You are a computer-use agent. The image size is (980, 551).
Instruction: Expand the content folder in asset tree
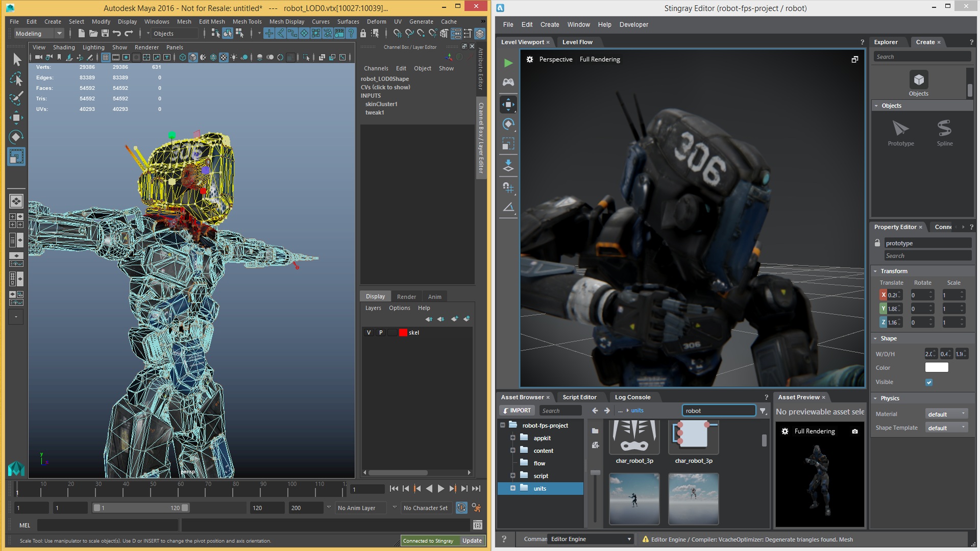[x=513, y=450]
